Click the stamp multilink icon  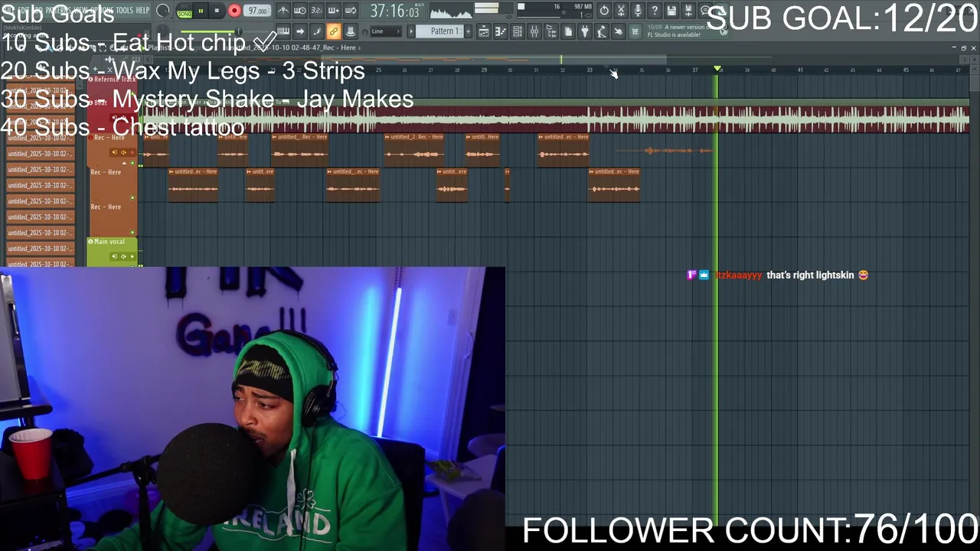coord(351,31)
